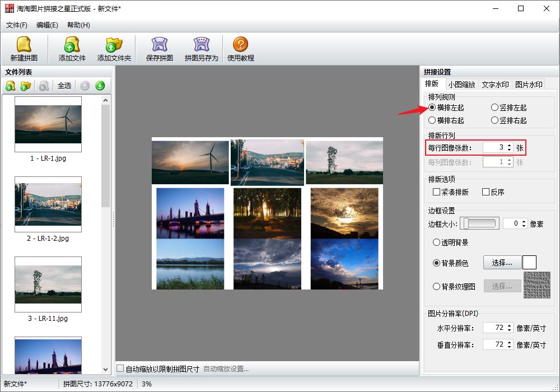Select the 横排左起 radio button

pyautogui.click(x=432, y=108)
